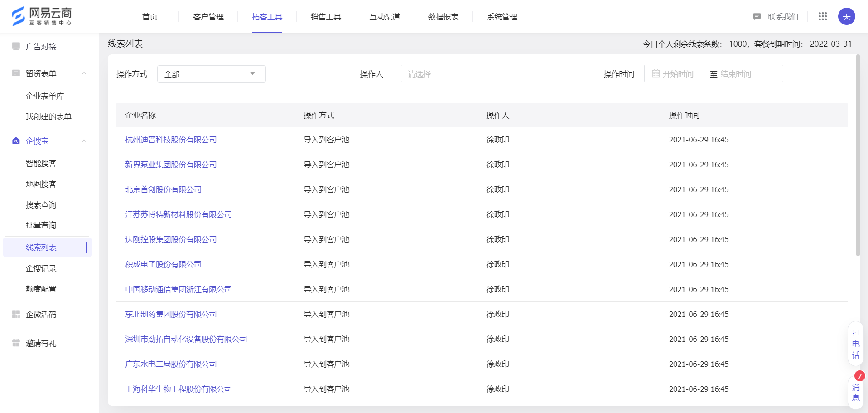Open 新界泵业集团股份有限公司 link
This screenshot has width=868, height=413.
tap(171, 165)
